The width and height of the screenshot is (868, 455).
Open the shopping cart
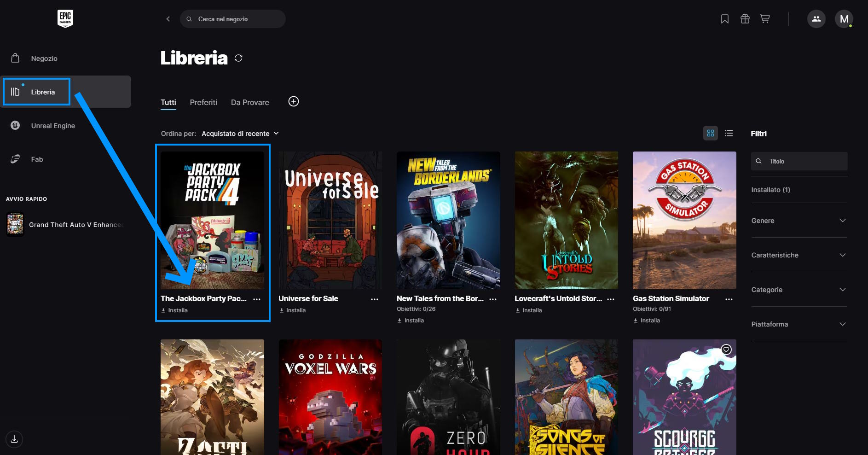(765, 19)
